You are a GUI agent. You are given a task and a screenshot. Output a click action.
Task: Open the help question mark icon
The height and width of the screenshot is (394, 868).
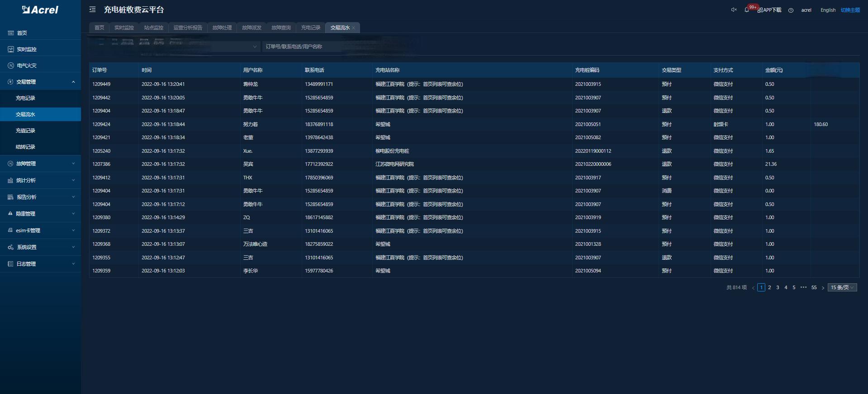point(791,10)
